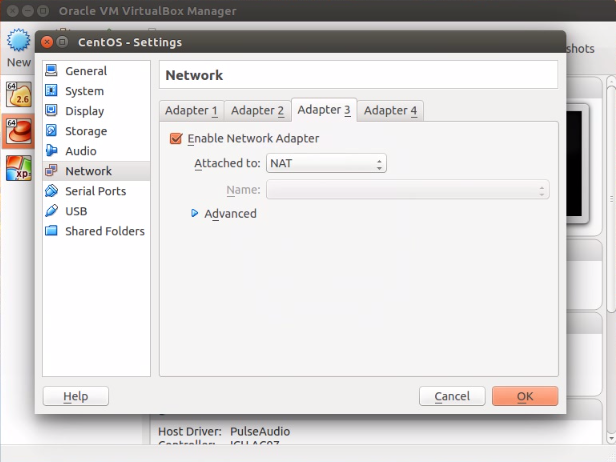Click the VM preview thumbnail behind the dialog
This screenshot has width=616, height=462.
[x=578, y=163]
